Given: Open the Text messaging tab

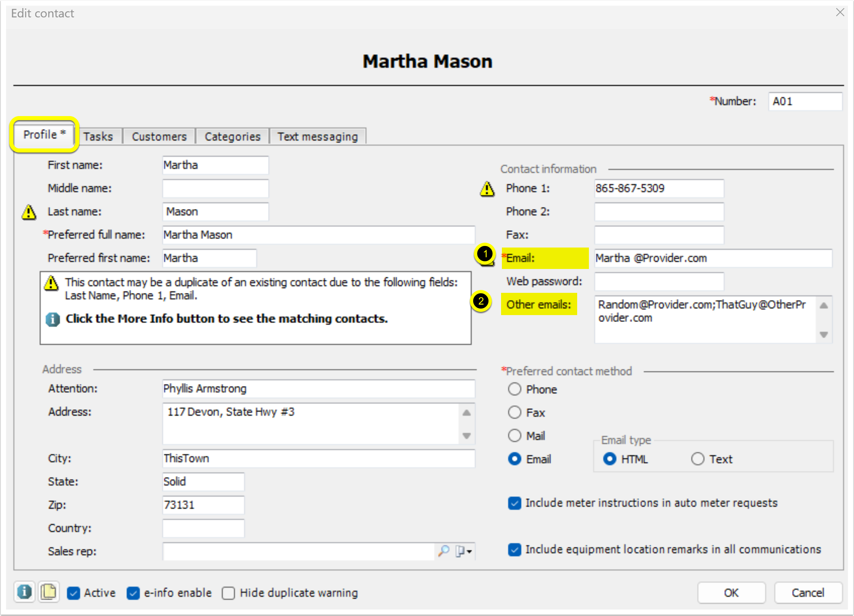Looking at the screenshot, I should point(317,137).
